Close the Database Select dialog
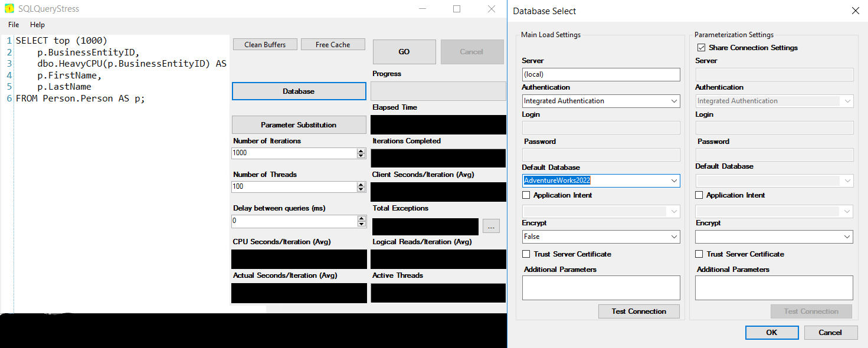This screenshot has width=868, height=348. click(x=855, y=11)
